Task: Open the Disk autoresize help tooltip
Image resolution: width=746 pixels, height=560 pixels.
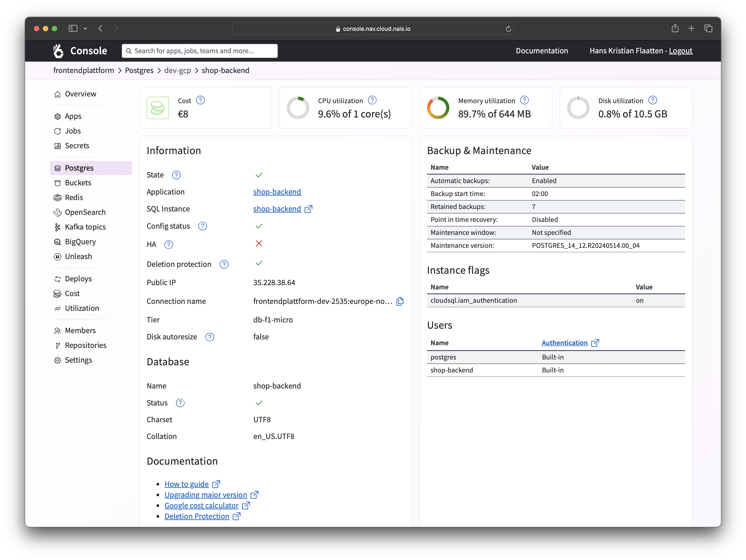Action: click(209, 337)
